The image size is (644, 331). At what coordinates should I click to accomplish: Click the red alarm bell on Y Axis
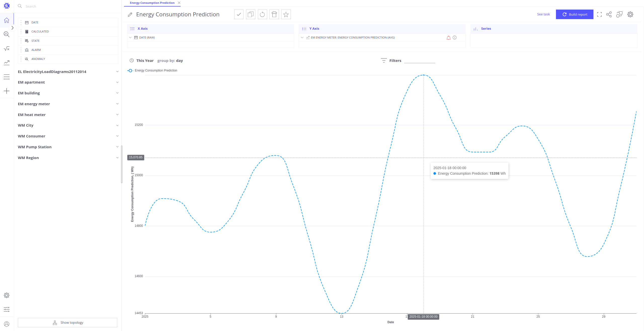coord(448,38)
